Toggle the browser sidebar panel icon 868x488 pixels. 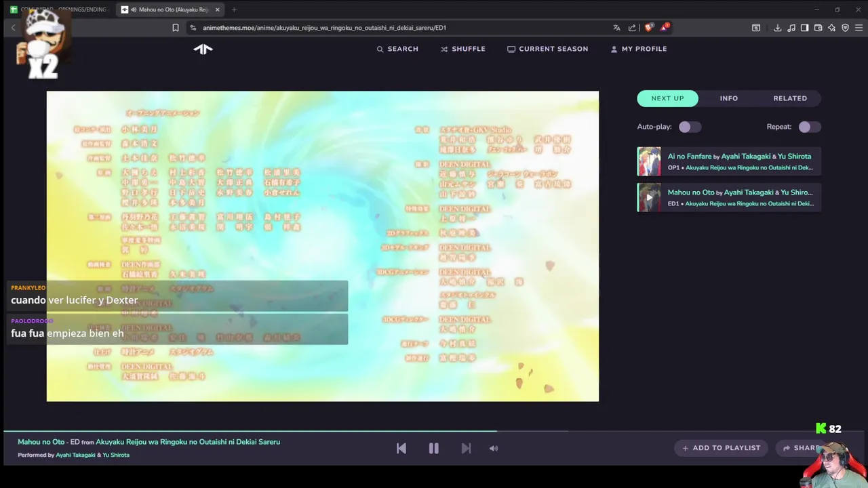804,28
